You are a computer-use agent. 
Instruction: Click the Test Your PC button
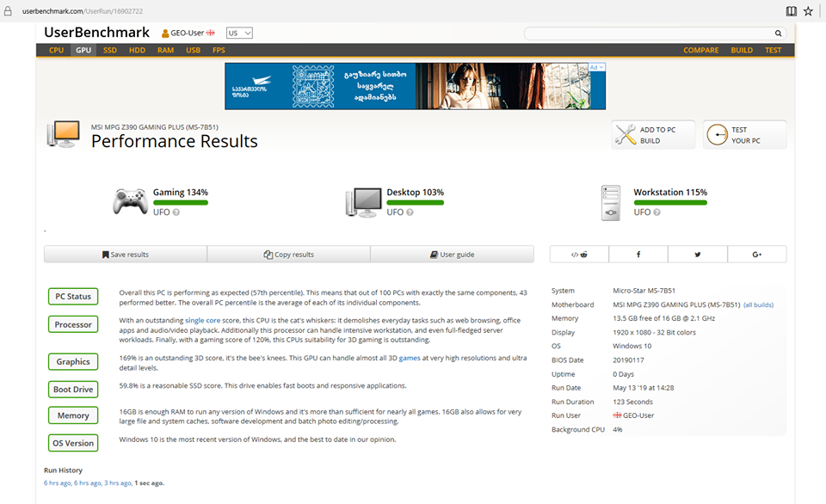point(745,135)
